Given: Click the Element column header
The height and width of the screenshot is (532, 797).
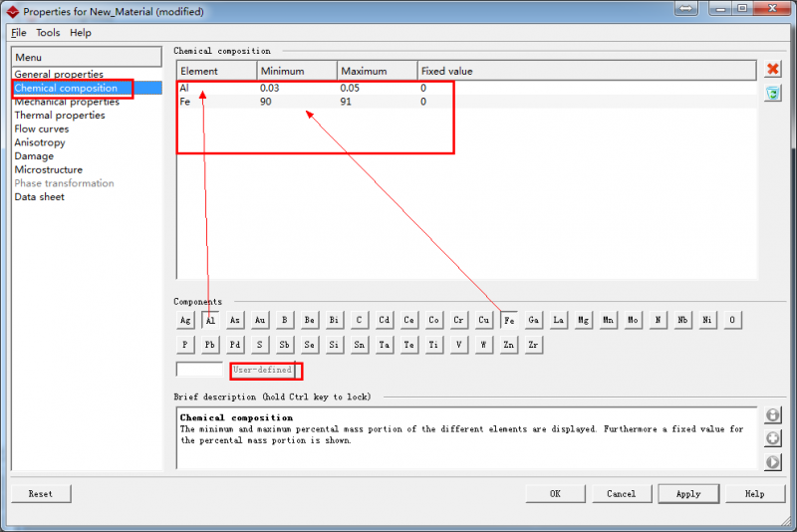Looking at the screenshot, I should [217, 71].
